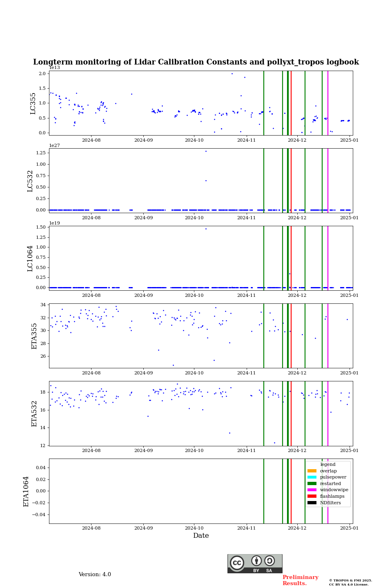392x588 pixels.
Task: Click the '−0.04' y-tick on ETA1064 plot
Action: pyautogui.click(x=39, y=515)
